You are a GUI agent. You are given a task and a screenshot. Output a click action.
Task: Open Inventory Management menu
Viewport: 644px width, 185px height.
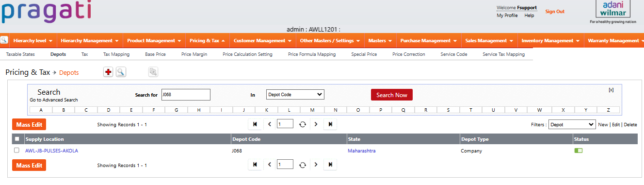tap(550, 40)
